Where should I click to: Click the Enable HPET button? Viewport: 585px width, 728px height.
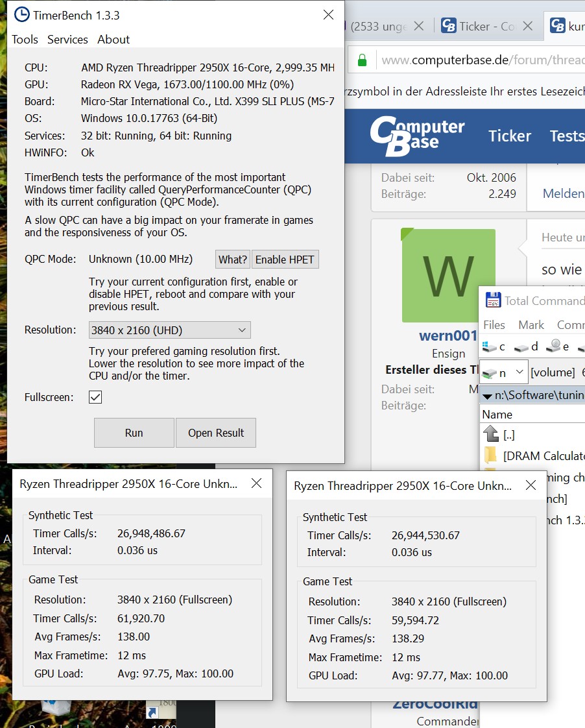tap(285, 260)
